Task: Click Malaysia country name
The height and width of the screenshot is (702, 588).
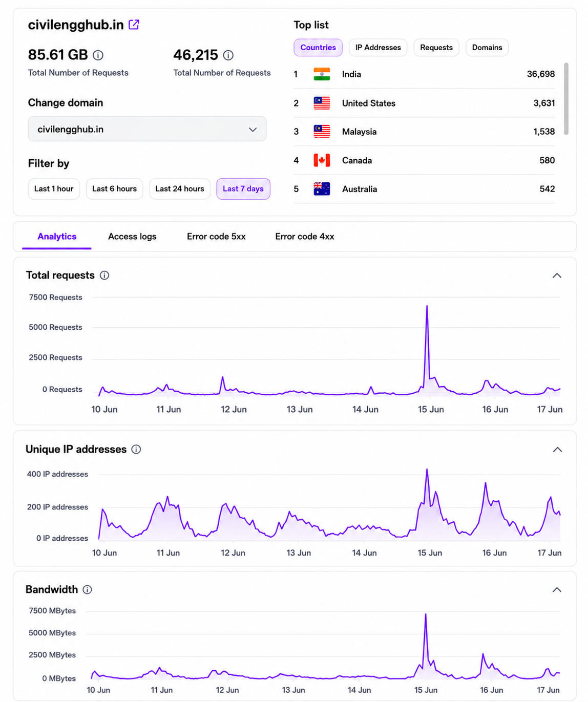Action: 359,132
